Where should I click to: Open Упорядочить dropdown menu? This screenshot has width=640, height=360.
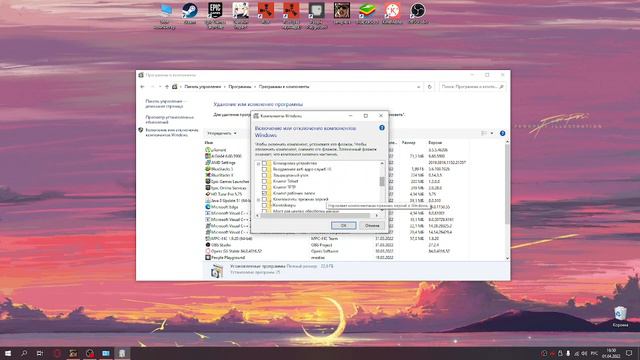coord(222,133)
